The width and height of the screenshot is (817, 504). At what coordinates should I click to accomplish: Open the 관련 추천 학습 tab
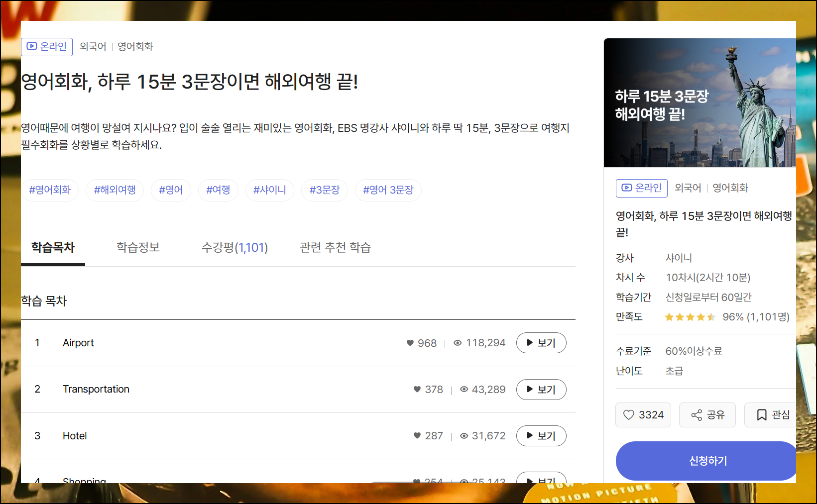click(335, 248)
